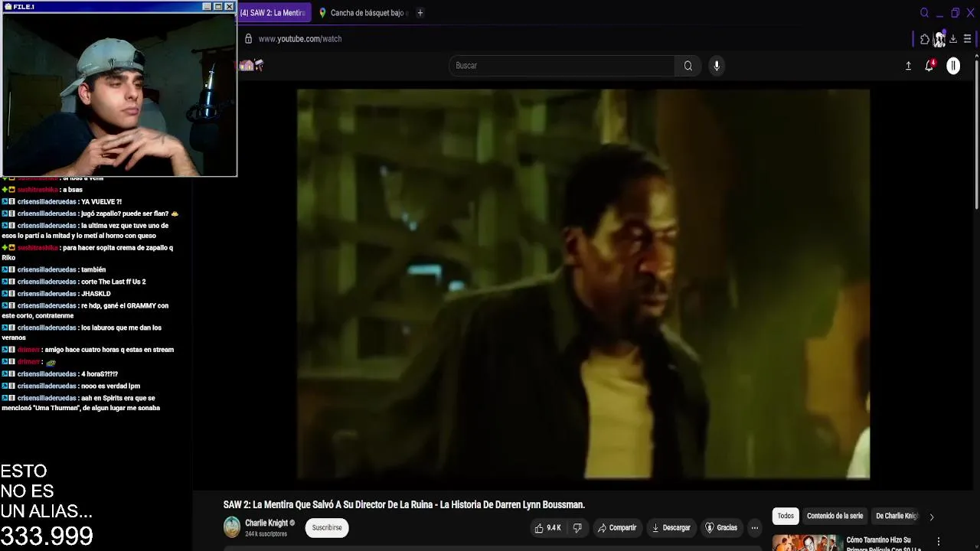Click the www.youtube.com/watch address bar
The height and width of the screenshot is (551, 980).
coord(300,39)
